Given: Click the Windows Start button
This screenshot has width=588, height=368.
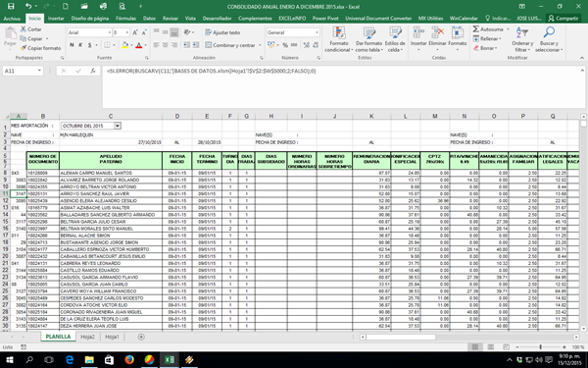Looking at the screenshot, I should tap(10, 360).
